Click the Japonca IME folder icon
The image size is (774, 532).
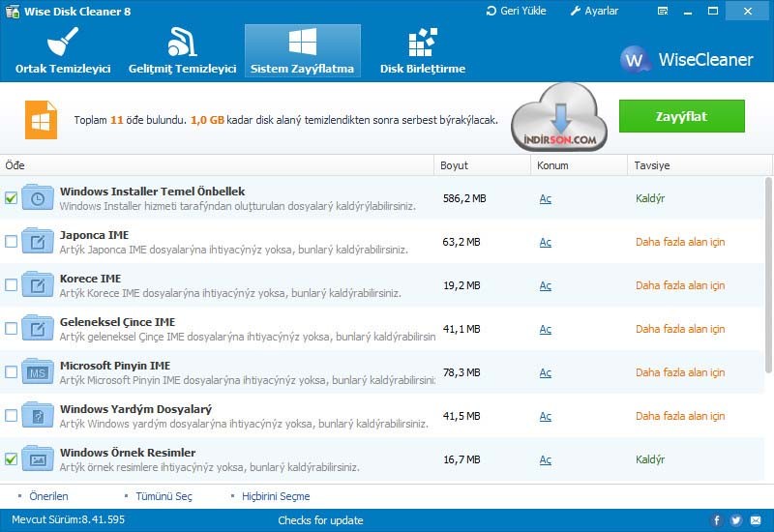(x=38, y=241)
